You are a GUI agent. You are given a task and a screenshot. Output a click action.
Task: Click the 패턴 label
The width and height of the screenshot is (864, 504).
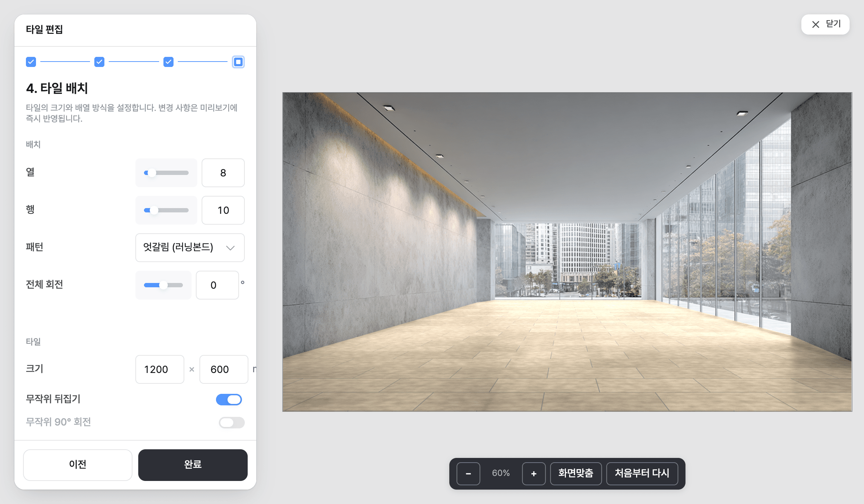point(35,247)
